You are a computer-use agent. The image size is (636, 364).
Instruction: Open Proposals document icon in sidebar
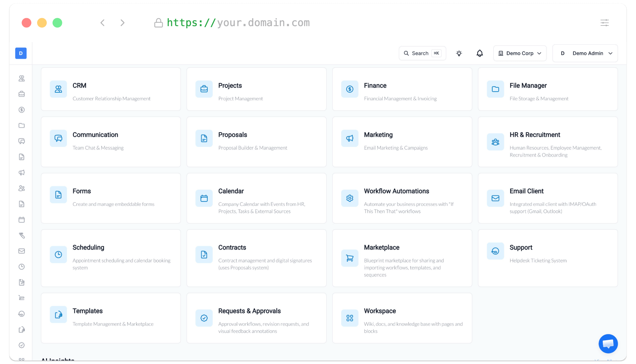pyautogui.click(x=22, y=157)
